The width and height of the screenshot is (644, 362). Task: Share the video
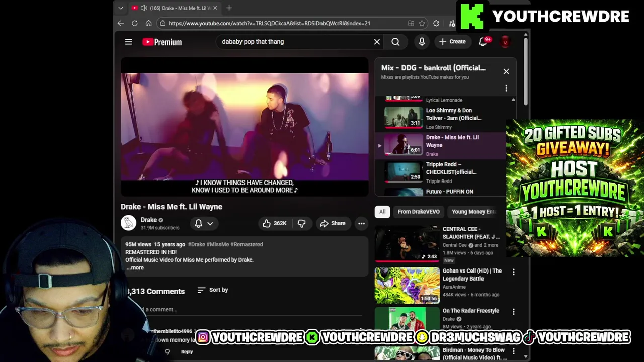[x=333, y=223]
